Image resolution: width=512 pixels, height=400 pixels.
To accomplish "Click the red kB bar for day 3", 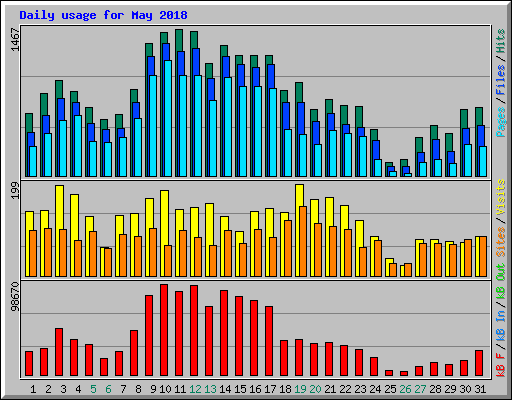I will pos(59,352).
